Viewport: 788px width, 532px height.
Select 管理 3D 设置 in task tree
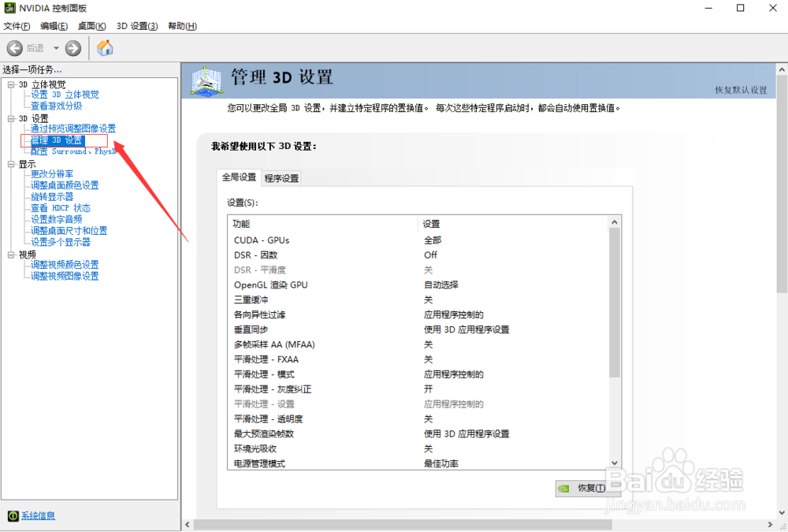coord(57,140)
